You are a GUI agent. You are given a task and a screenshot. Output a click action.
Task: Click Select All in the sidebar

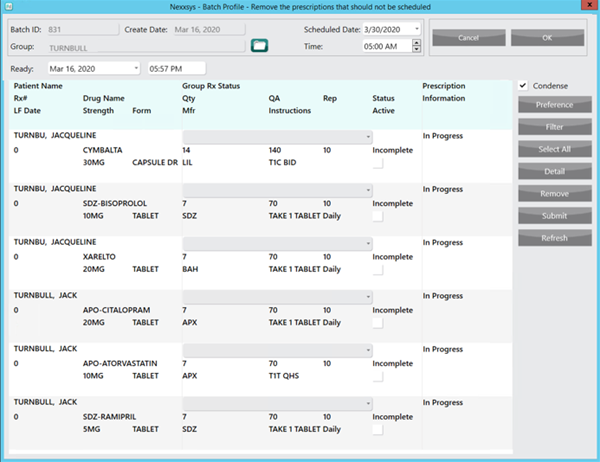[554, 149]
